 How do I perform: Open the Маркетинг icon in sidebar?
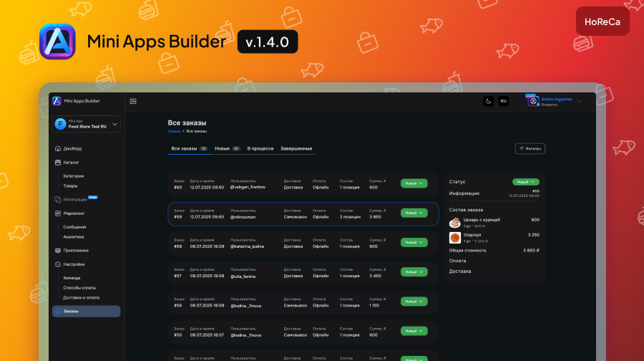(58, 213)
